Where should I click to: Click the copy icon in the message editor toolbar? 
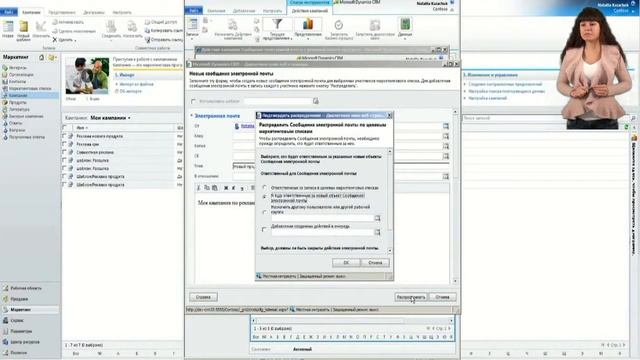[x=207, y=188]
